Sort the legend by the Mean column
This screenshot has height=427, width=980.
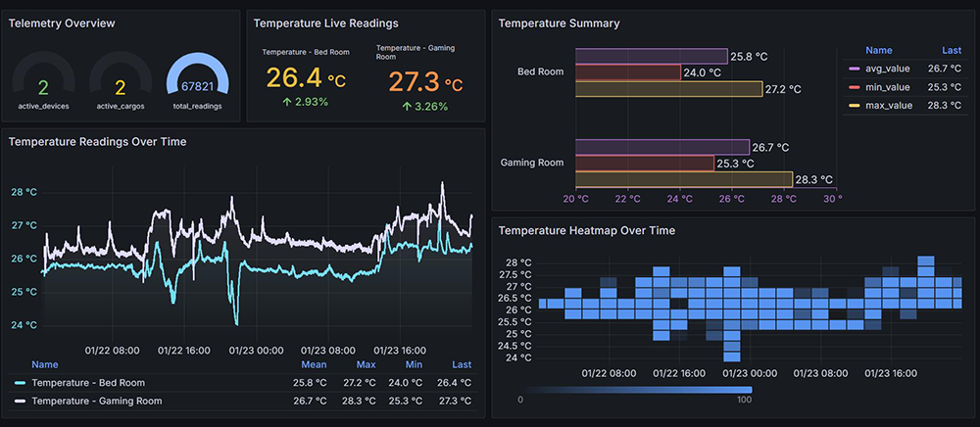pyautogui.click(x=314, y=364)
